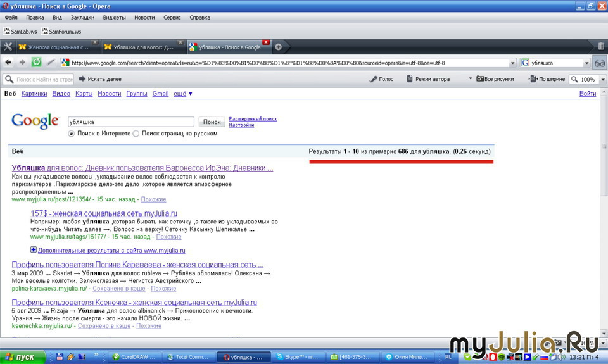Click the save diskette quick launch icon

(x=60, y=356)
